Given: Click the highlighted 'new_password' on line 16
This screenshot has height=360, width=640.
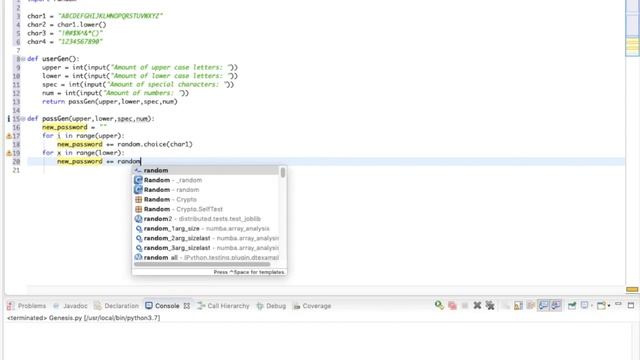Looking at the screenshot, I should click(64, 127).
